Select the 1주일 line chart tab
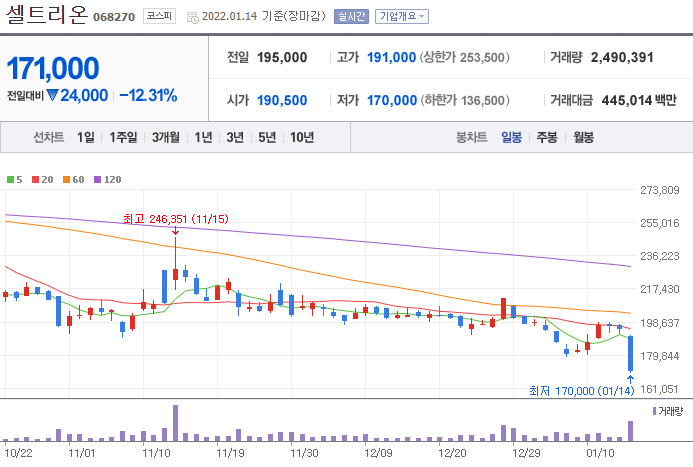Image resolution: width=693 pixels, height=467 pixels. (123, 137)
